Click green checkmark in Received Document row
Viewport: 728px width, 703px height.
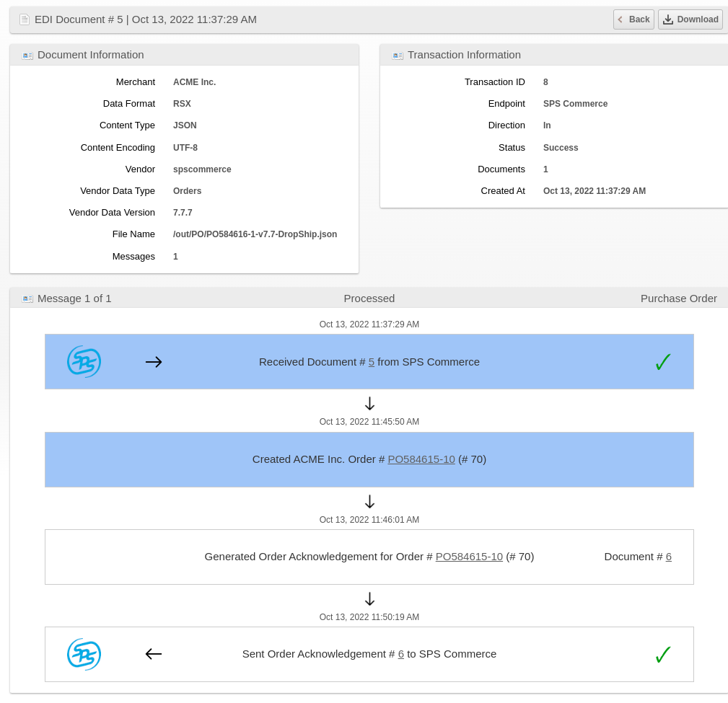point(662,362)
